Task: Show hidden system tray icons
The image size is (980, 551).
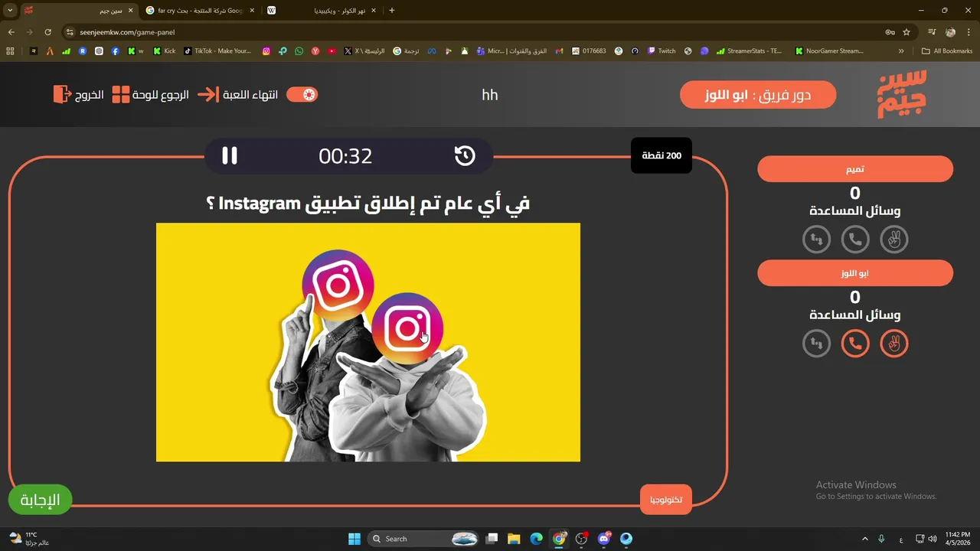Action: point(865,539)
